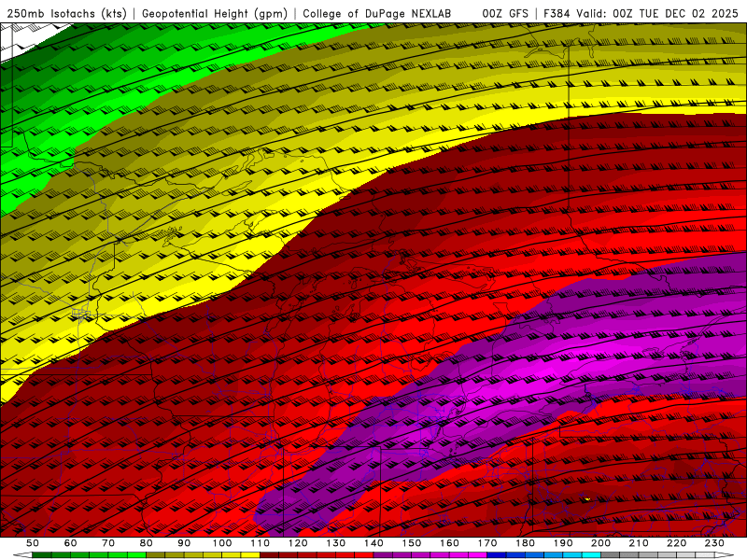Click the "Geopotential Height (gpm)" title text
This screenshot has height=560, width=747.
[x=215, y=14]
